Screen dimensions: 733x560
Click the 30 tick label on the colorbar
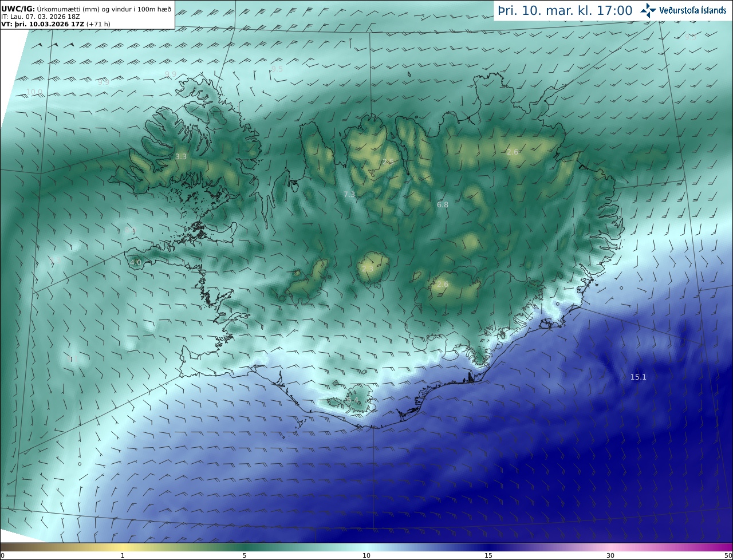coord(610,556)
